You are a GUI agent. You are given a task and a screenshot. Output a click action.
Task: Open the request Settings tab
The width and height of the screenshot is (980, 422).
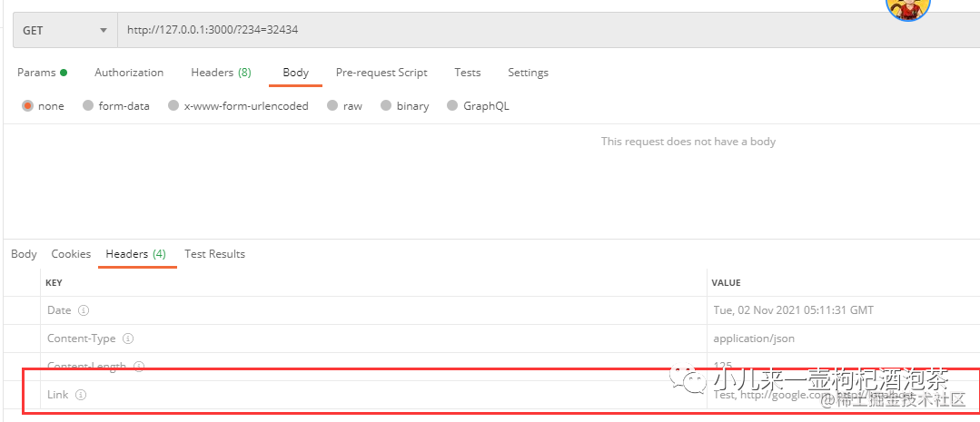[x=528, y=73]
